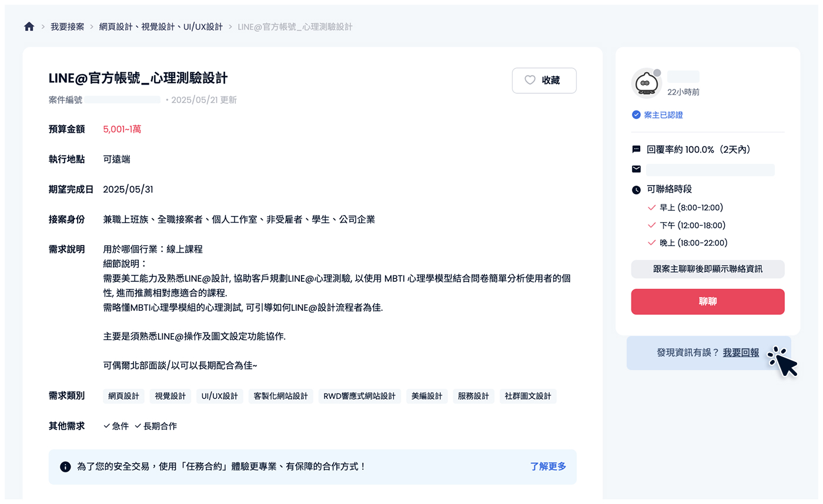
Task: Click the 22小時前 timestamp
Action: pyautogui.click(x=683, y=92)
